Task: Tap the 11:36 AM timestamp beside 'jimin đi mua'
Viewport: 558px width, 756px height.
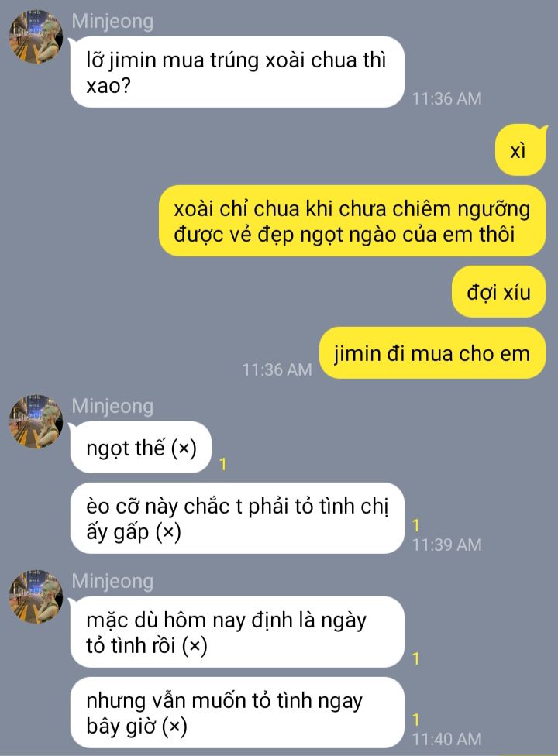Action: (x=277, y=369)
